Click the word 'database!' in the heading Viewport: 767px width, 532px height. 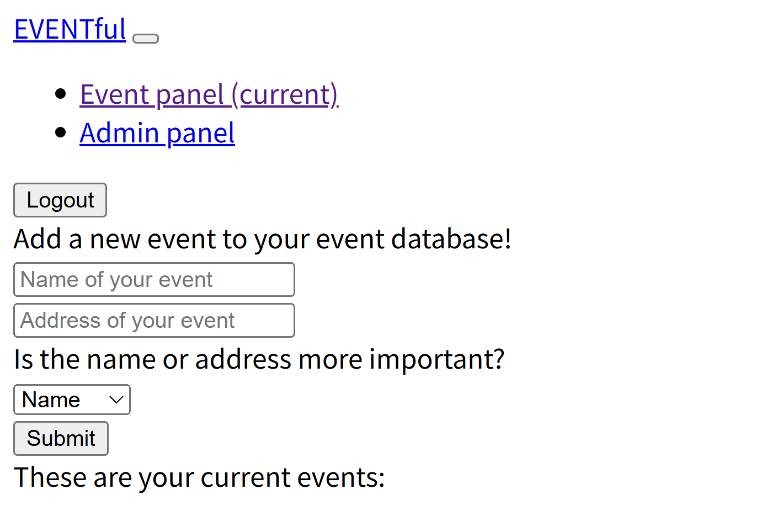pos(451,240)
